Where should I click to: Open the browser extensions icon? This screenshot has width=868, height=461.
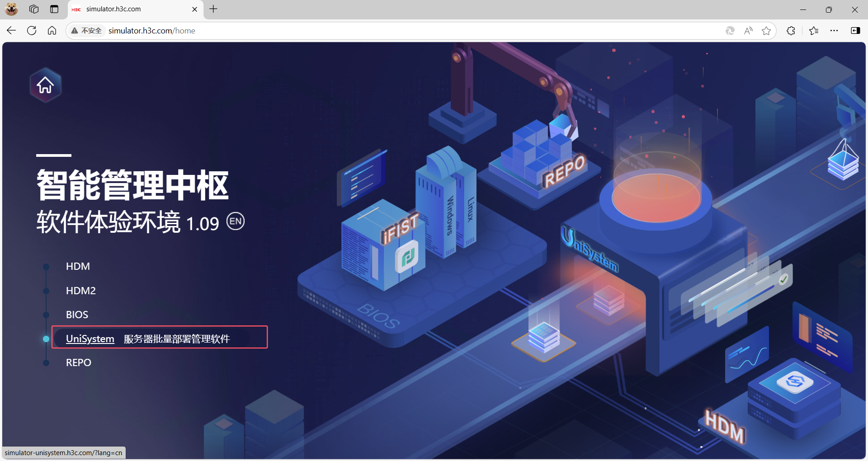tap(791, 31)
